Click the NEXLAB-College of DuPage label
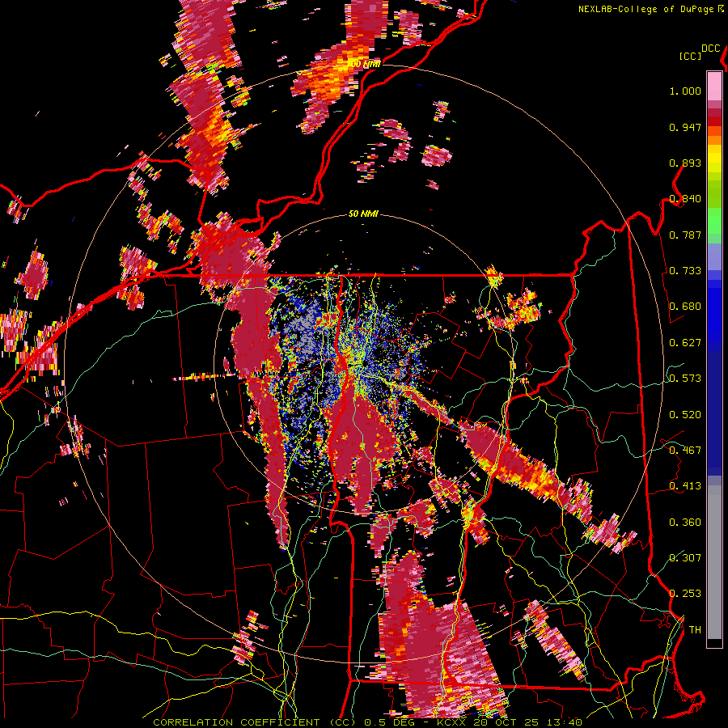 point(645,9)
